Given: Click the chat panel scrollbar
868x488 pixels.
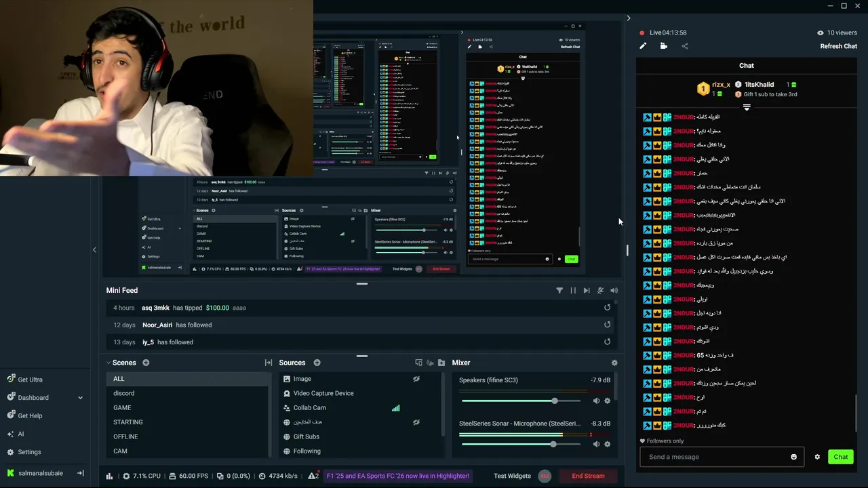Looking at the screenshot, I should click(x=856, y=412).
